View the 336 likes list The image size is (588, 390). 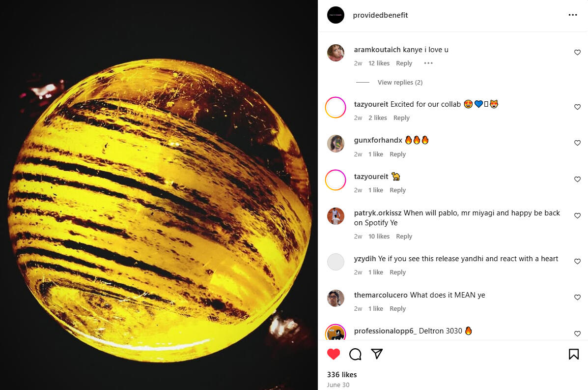(x=341, y=375)
